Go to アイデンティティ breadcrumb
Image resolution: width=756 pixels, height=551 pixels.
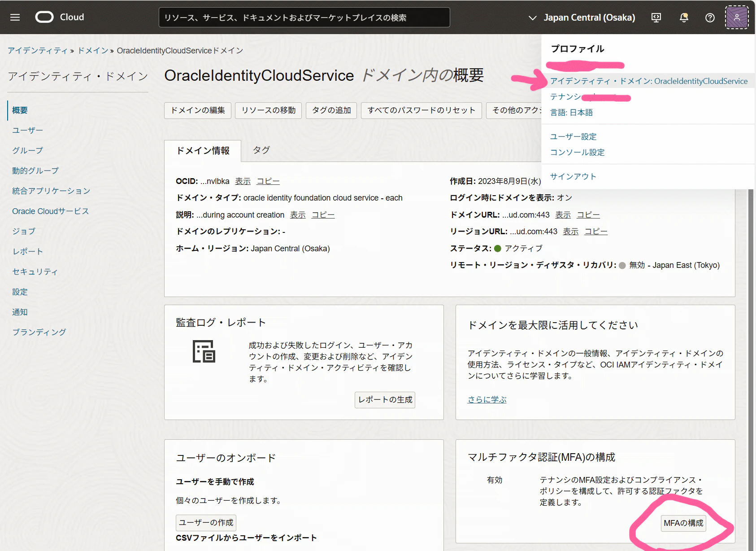click(x=38, y=51)
